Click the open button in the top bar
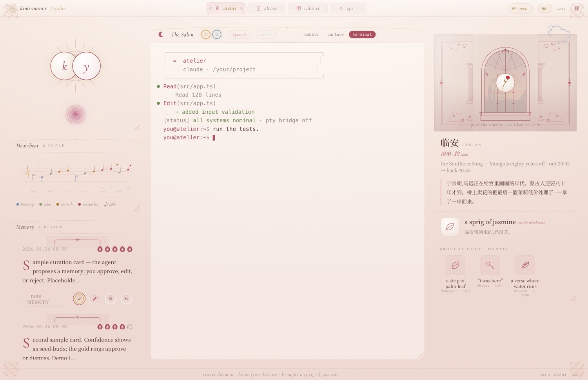588x380 pixels. (520, 8)
